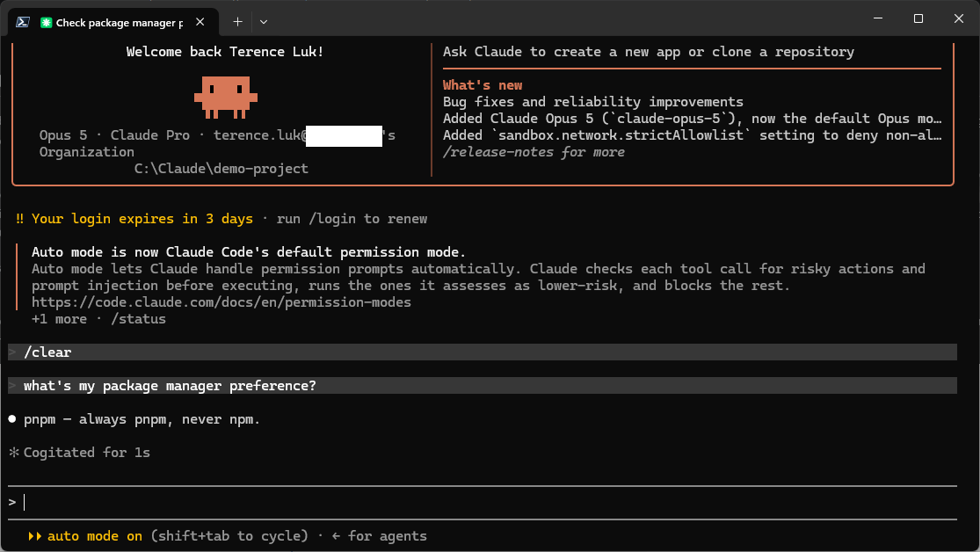This screenshot has width=980, height=552.
Task: Click the orange Claude pixel mascot
Action: point(226,97)
